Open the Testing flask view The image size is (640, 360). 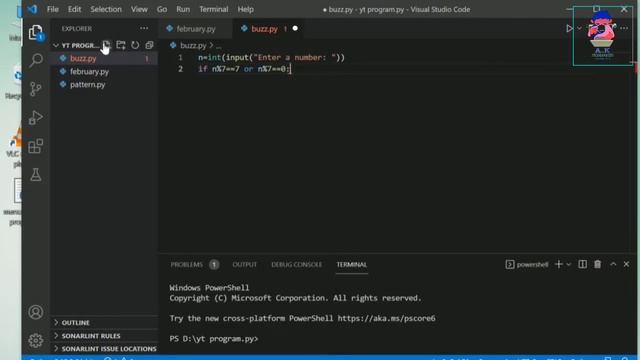pyautogui.click(x=36, y=175)
